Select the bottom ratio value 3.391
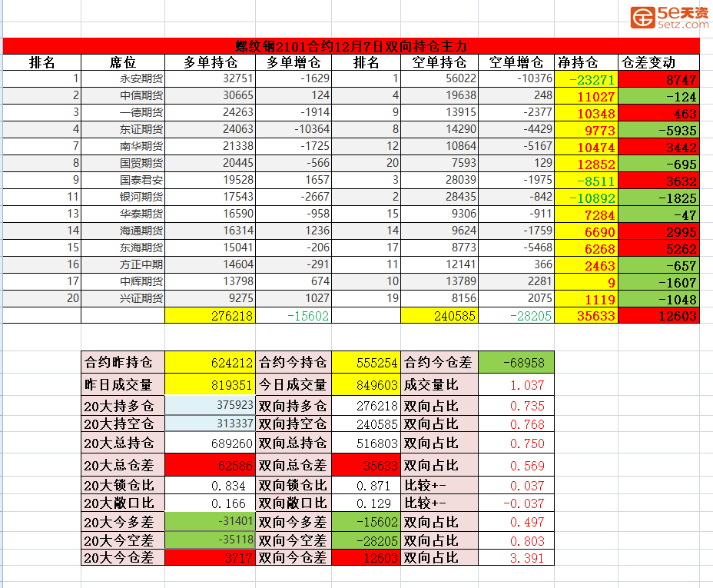The width and height of the screenshot is (713, 588). click(516, 558)
